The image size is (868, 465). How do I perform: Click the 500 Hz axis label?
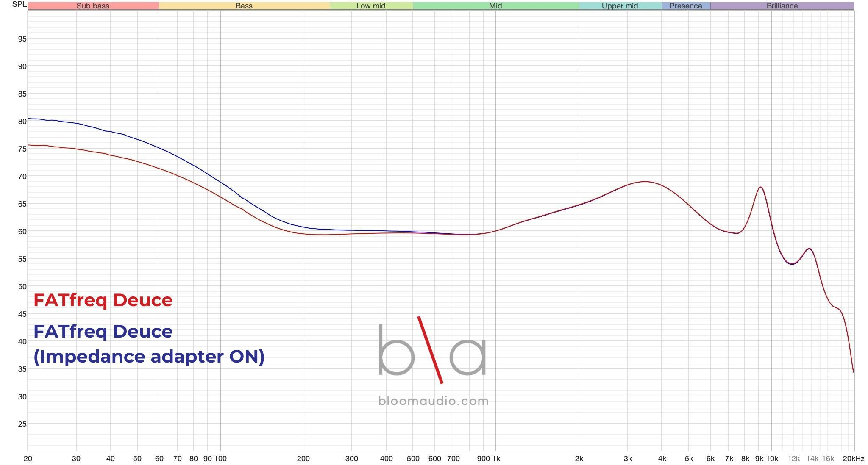pyautogui.click(x=413, y=459)
